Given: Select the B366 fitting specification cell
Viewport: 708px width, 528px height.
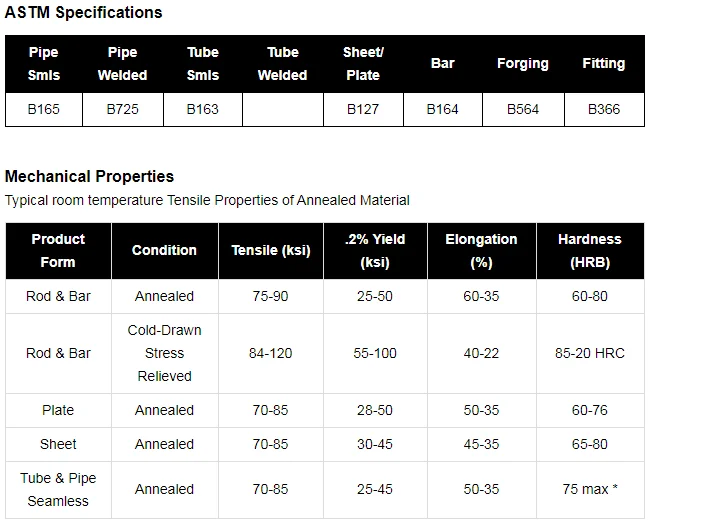Looking at the screenshot, I should point(604,110).
